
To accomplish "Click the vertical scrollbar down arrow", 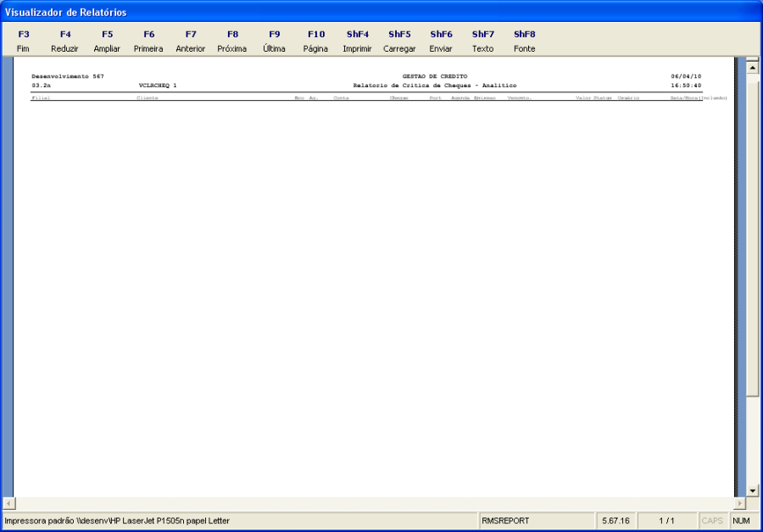I will click(752, 490).
